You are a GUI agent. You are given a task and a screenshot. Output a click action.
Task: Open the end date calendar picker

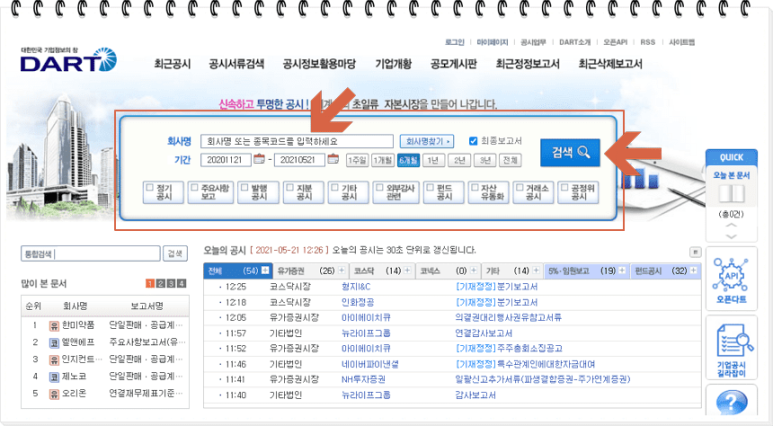[331, 159]
